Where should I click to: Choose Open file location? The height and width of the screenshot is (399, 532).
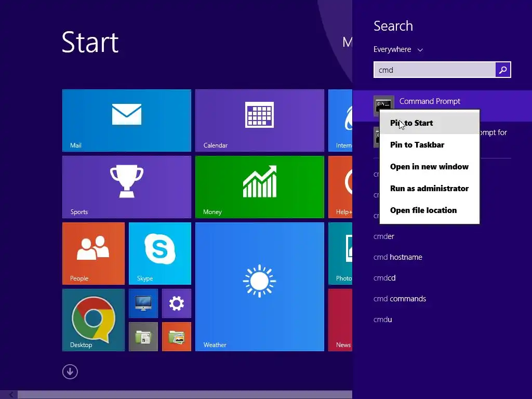[x=430, y=210]
